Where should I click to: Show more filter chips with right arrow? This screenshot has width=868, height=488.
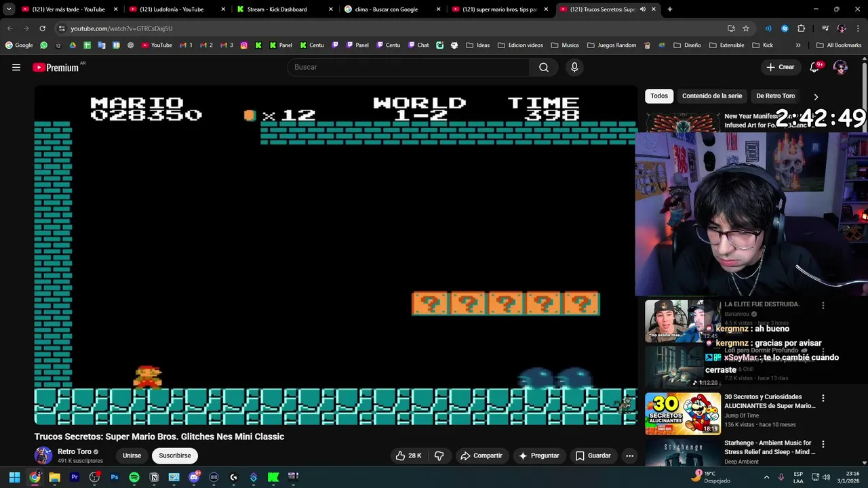point(816,96)
